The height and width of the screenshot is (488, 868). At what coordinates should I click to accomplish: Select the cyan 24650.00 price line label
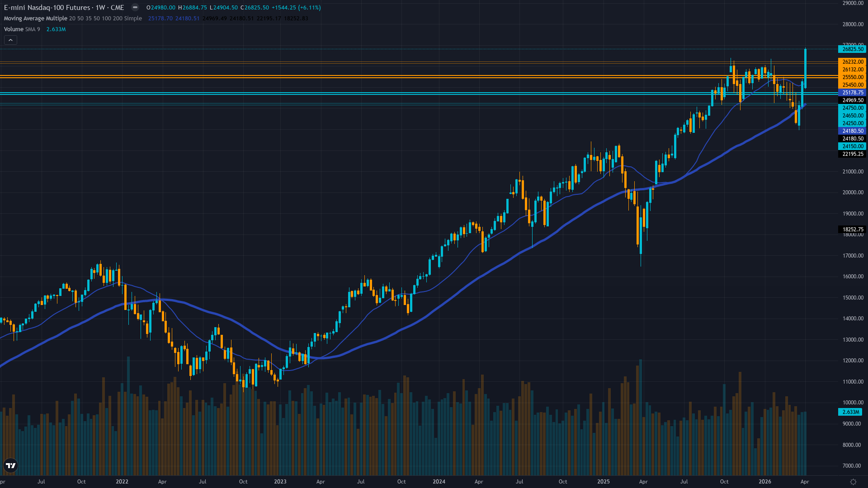pos(853,116)
